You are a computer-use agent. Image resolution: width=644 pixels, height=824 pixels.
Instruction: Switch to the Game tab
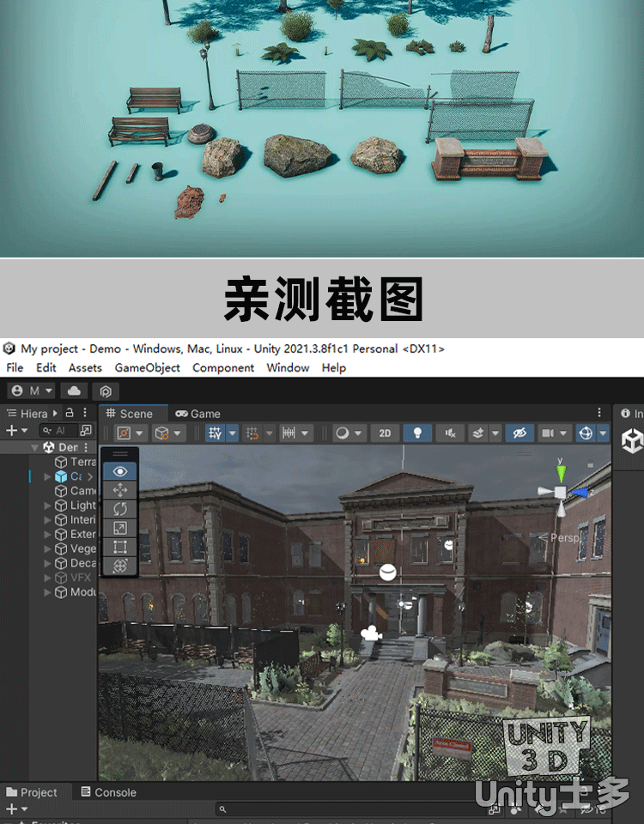[x=197, y=414]
